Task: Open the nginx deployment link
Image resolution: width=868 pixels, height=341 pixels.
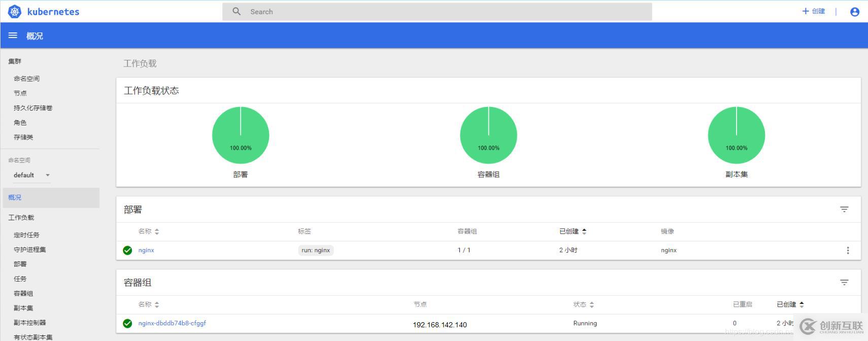Action: click(146, 250)
